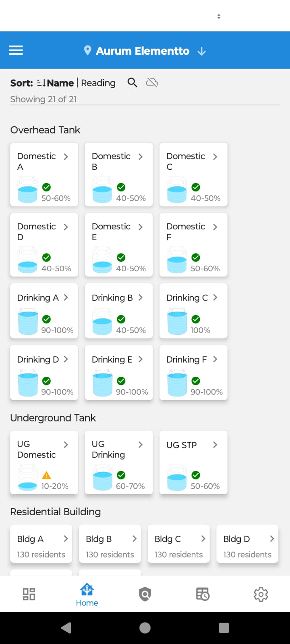Open the settings gear tab
290x644 pixels.
tap(261, 594)
